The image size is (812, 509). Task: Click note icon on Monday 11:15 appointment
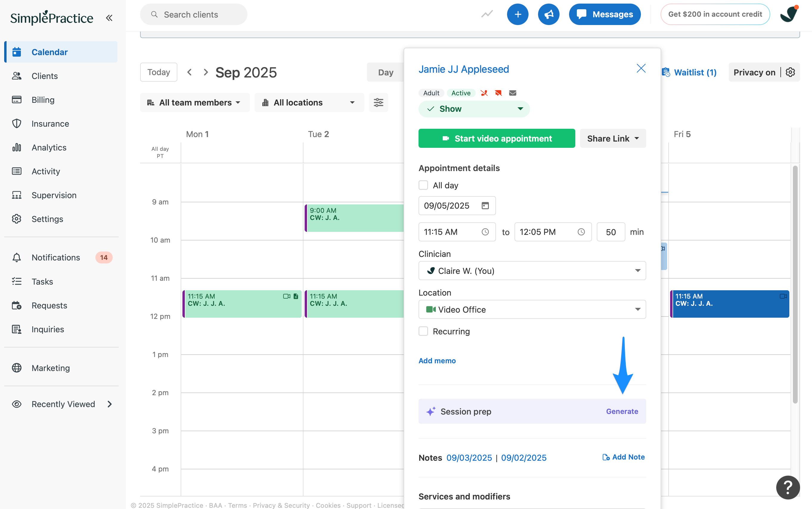pos(296,296)
